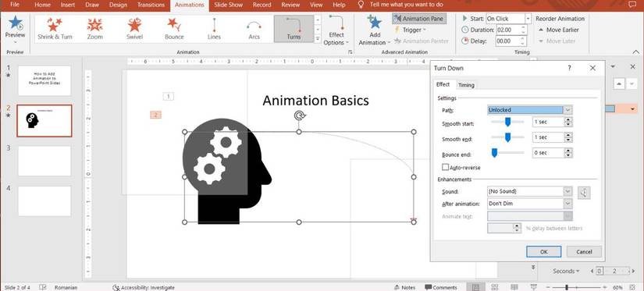Open the Notes pane from status bar
This screenshot has width=644, height=291.
(x=404, y=287)
